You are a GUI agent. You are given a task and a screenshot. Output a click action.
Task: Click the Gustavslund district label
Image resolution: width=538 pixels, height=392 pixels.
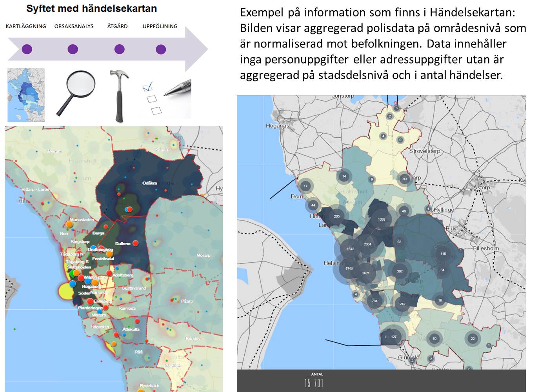134,288
